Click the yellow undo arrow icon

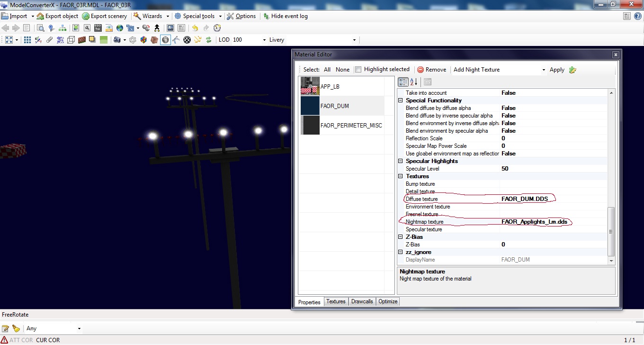pyautogui.click(x=195, y=27)
